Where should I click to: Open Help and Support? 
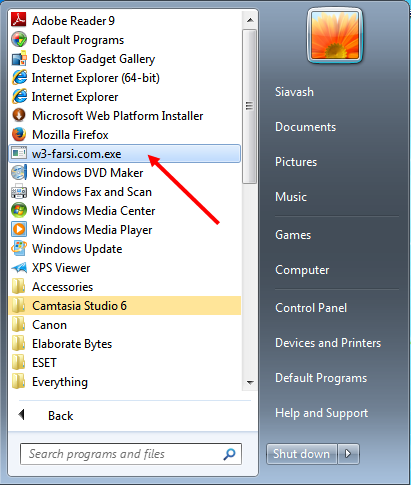[x=322, y=413]
